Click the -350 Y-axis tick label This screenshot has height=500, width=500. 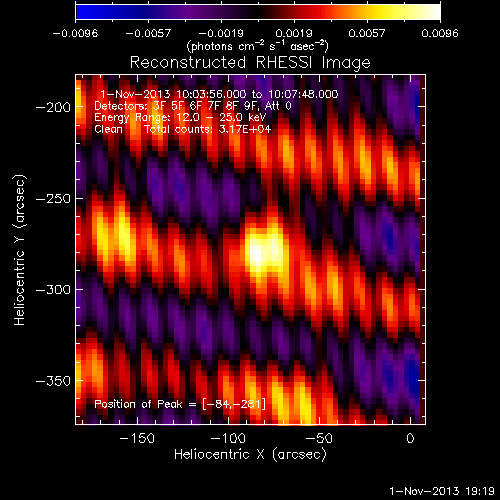coord(53,381)
